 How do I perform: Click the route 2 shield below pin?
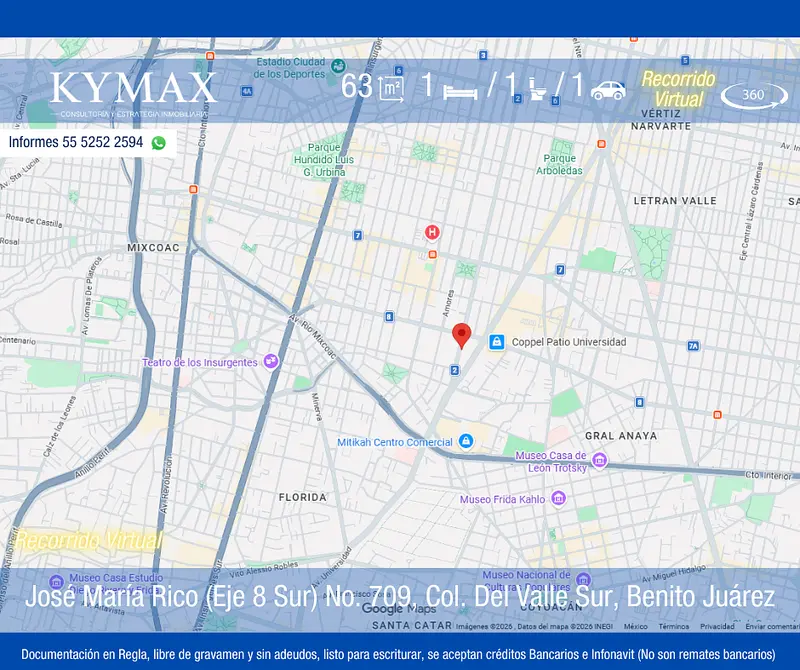pos(455,370)
